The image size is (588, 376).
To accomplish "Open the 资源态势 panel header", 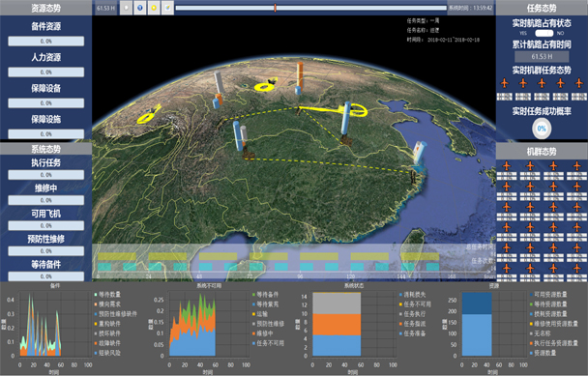I will click(45, 8).
